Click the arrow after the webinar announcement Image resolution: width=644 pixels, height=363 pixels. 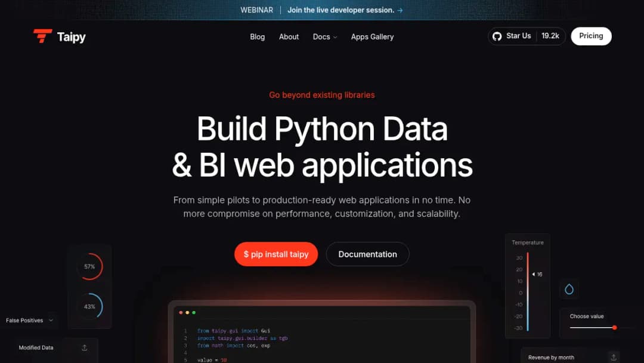(400, 10)
